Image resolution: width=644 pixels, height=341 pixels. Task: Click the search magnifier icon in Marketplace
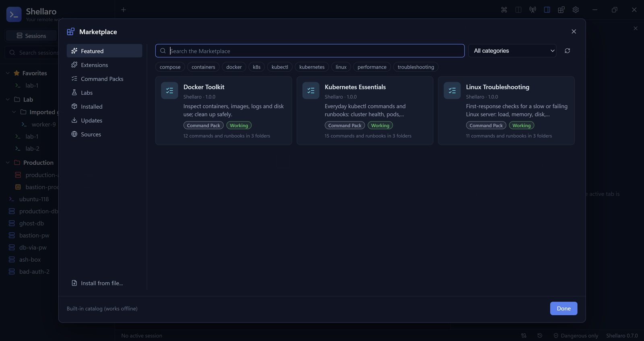[x=163, y=51]
